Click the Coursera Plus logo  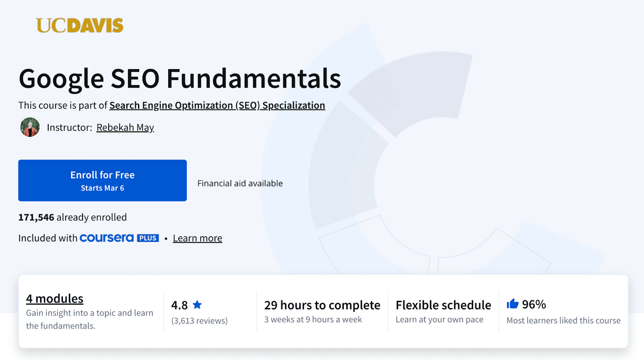click(119, 238)
